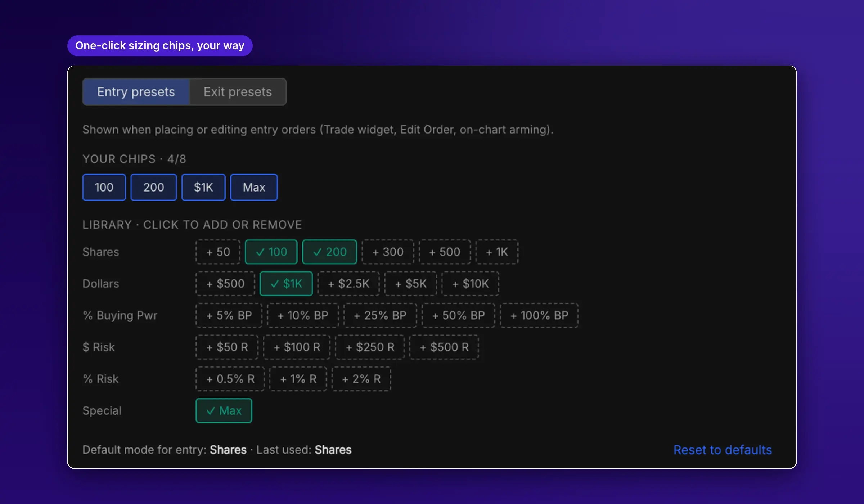This screenshot has height=504, width=864.
Task: Add the 1K shares chip
Action: [x=497, y=252]
